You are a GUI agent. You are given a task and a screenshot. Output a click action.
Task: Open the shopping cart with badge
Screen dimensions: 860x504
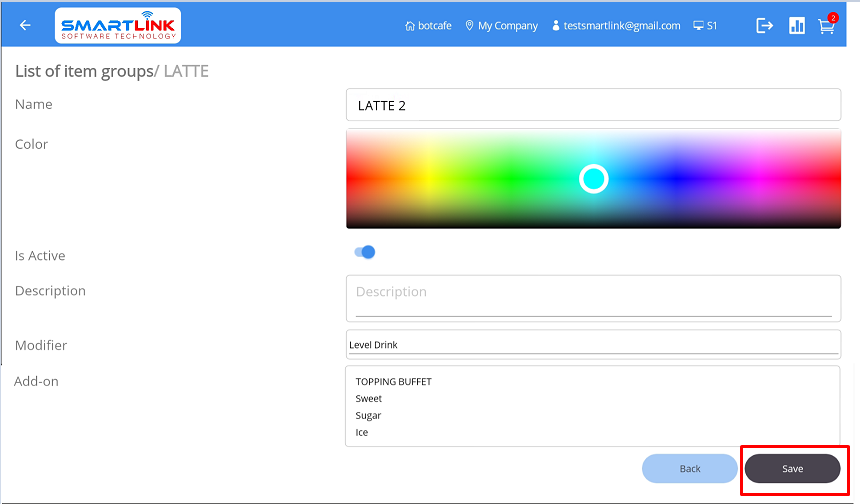coord(826,26)
